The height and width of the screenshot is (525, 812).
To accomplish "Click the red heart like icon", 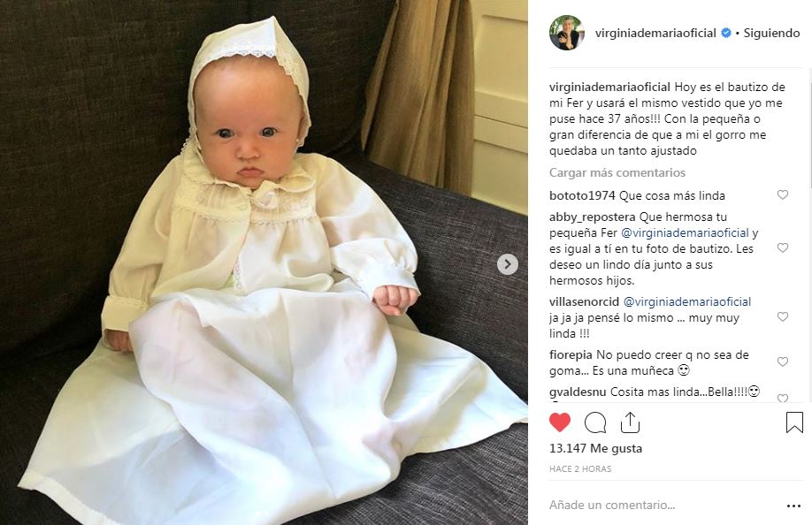I will (559, 422).
